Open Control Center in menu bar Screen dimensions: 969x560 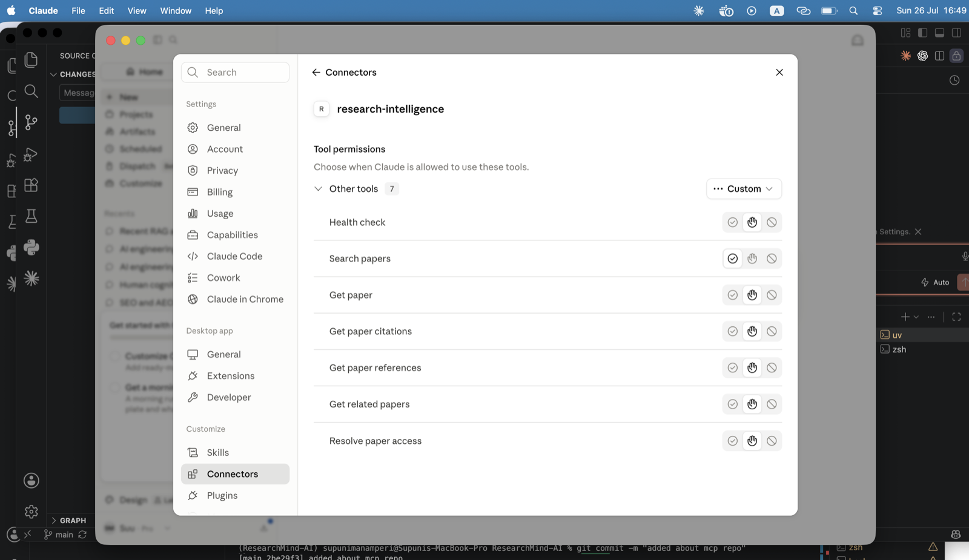point(877,11)
